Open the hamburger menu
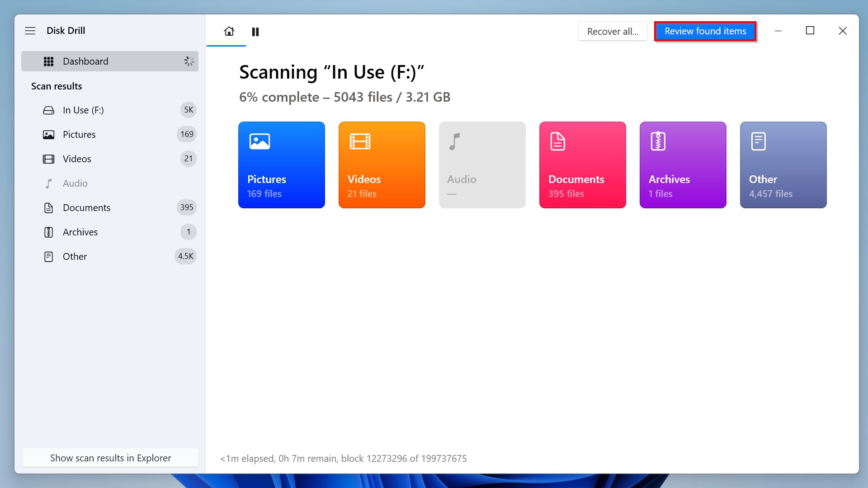This screenshot has width=868, height=488. coord(29,30)
